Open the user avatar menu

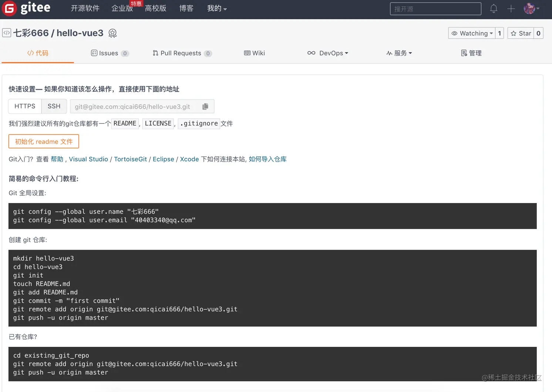[x=531, y=9]
